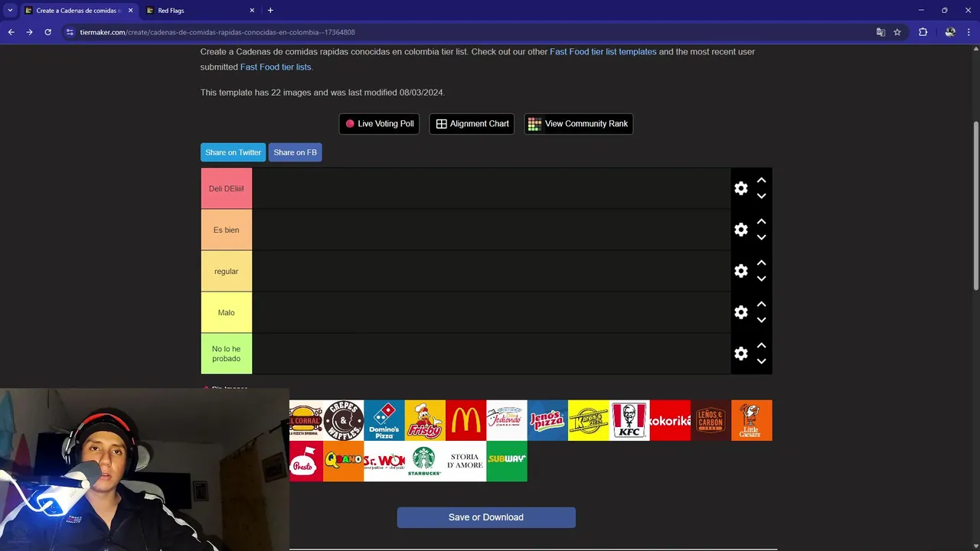Open settings gear for No lo he probado tier
980x551 pixels.
pos(740,354)
